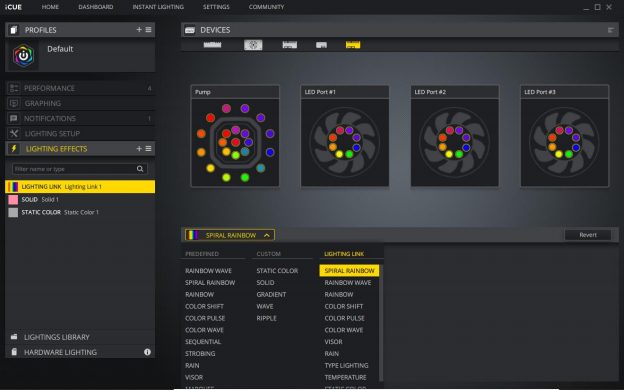Open the Lighting Setup section
Image resolution: width=624 pixels, height=390 pixels.
[x=80, y=133]
